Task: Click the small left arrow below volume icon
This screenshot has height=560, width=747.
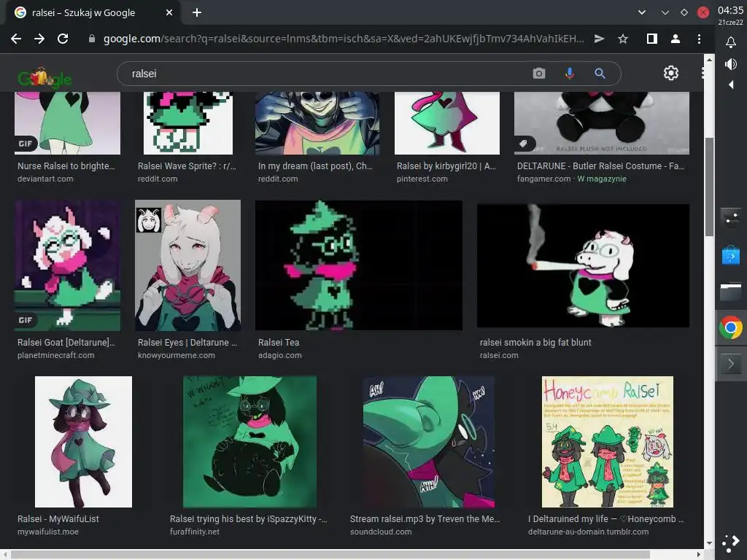Action: point(731,85)
